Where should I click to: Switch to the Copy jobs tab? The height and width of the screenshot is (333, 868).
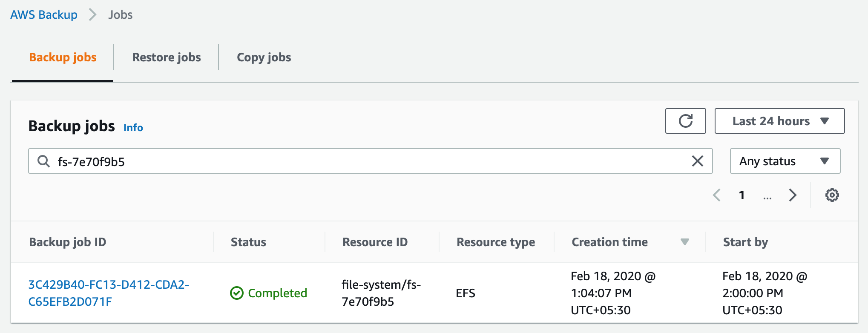click(x=264, y=57)
